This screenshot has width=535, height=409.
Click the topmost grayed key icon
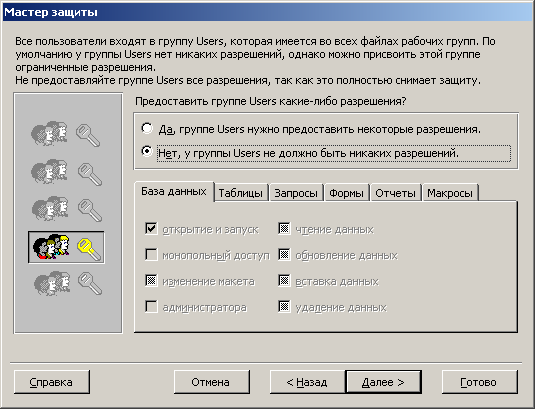88,135
